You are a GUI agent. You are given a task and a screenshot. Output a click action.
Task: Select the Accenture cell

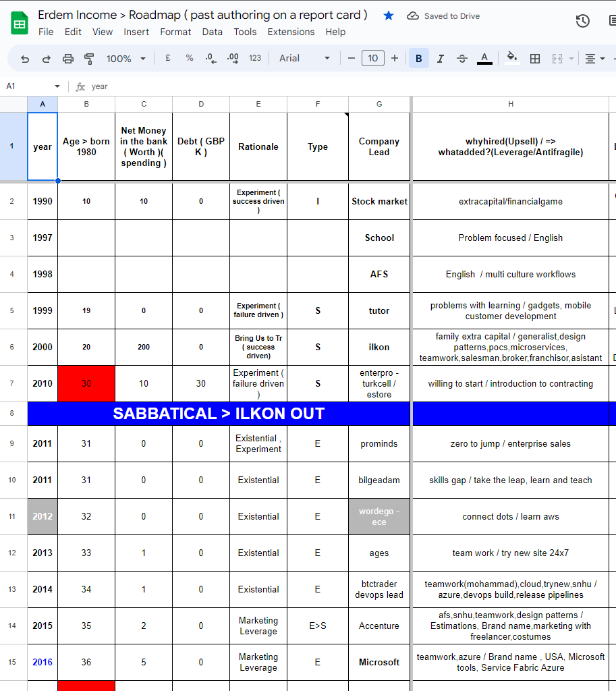point(379,626)
